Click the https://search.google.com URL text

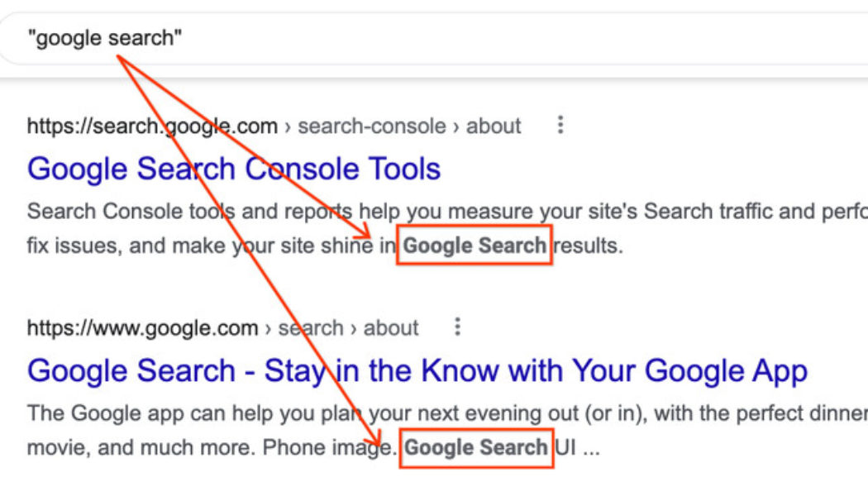pyautogui.click(x=151, y=126)
